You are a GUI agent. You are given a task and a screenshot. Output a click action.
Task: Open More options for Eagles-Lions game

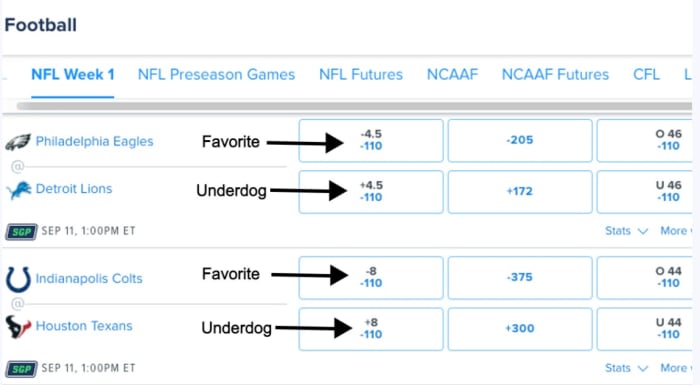[676, 231]
